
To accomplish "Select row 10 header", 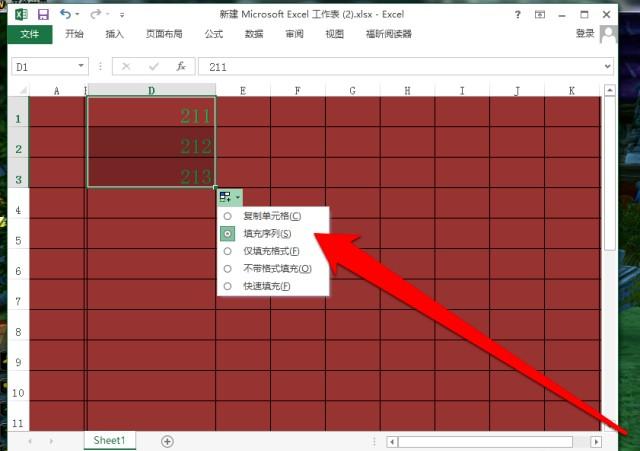I will tap(18, 386).
